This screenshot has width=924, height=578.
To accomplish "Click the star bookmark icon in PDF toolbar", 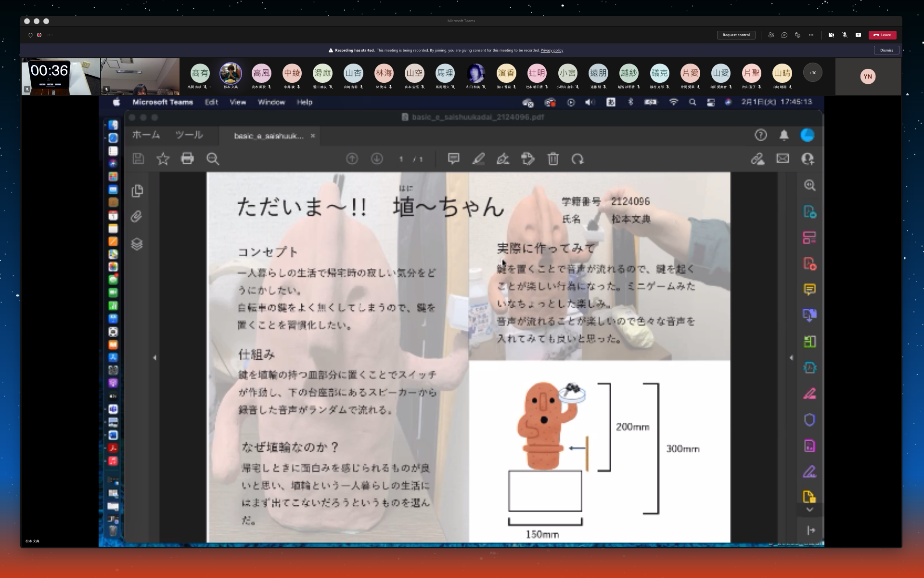I will pos(163,158).
